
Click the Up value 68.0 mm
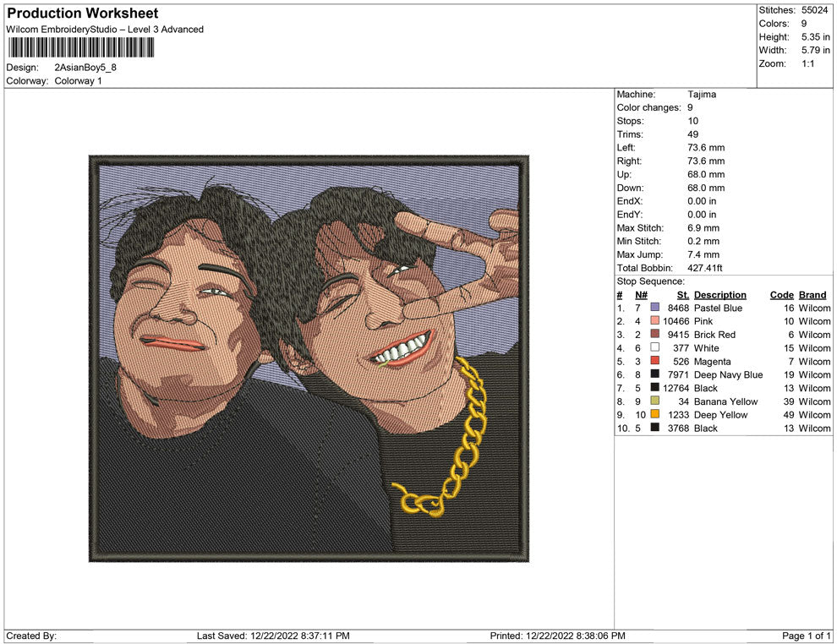coord(706,174)
